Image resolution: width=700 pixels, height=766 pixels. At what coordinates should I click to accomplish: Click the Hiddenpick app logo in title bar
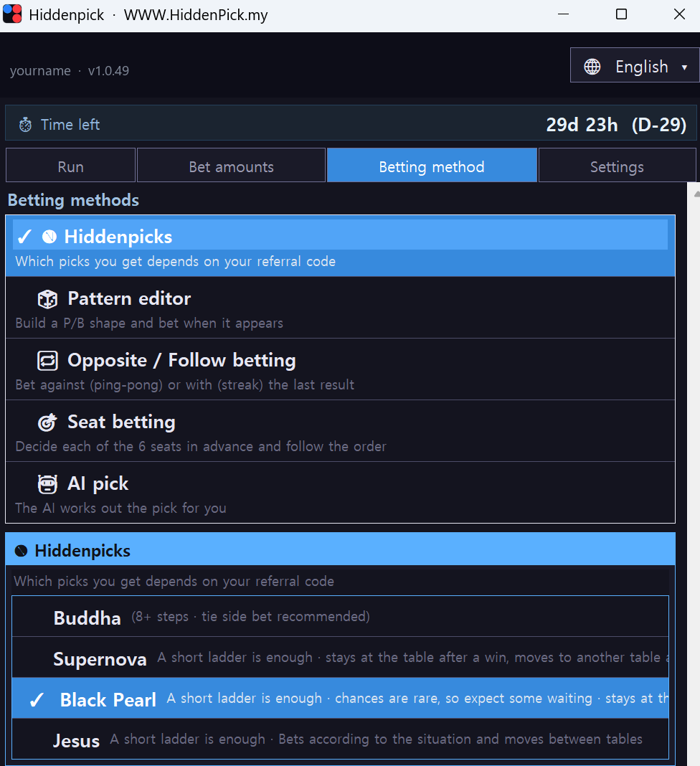[x=12, y=14]
